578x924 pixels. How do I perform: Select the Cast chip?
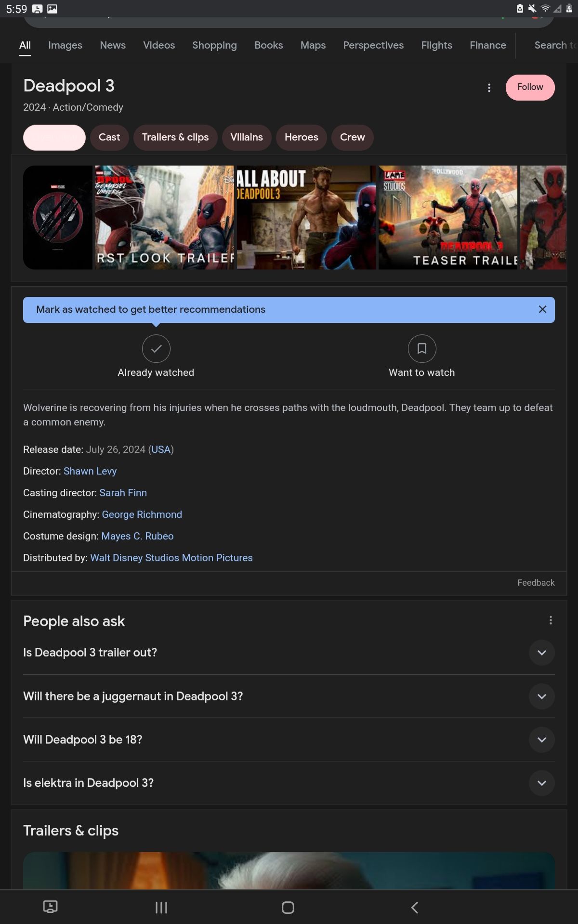[109, 138]
